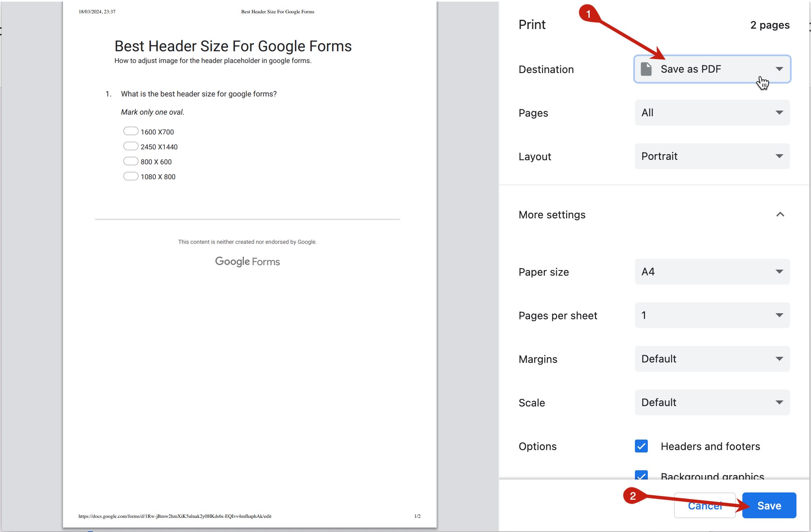
Task: Select the 800 X 600 answer oval
Action: [130, 161]
